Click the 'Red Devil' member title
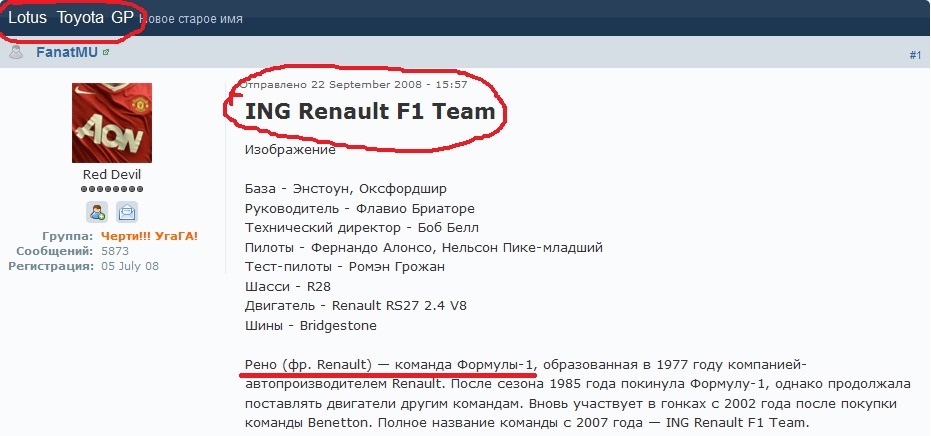The image size is (931, 436). (112, 175)
